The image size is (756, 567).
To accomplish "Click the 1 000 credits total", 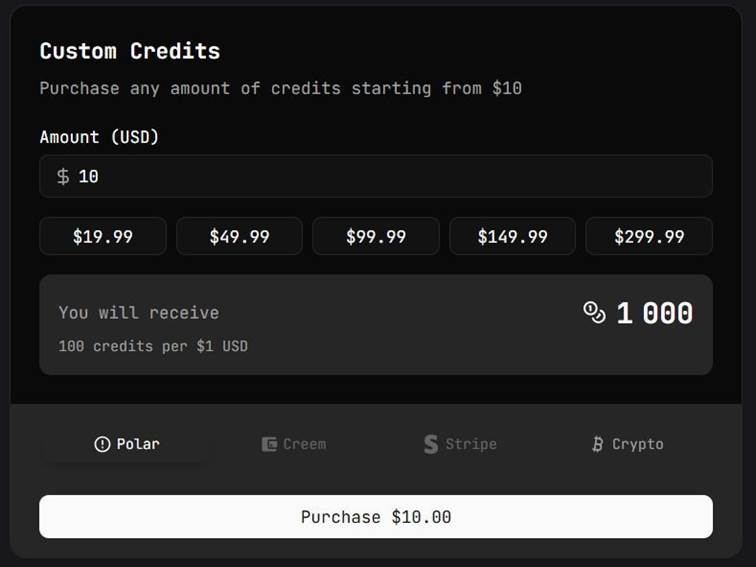I will click(x=654, y=314).
